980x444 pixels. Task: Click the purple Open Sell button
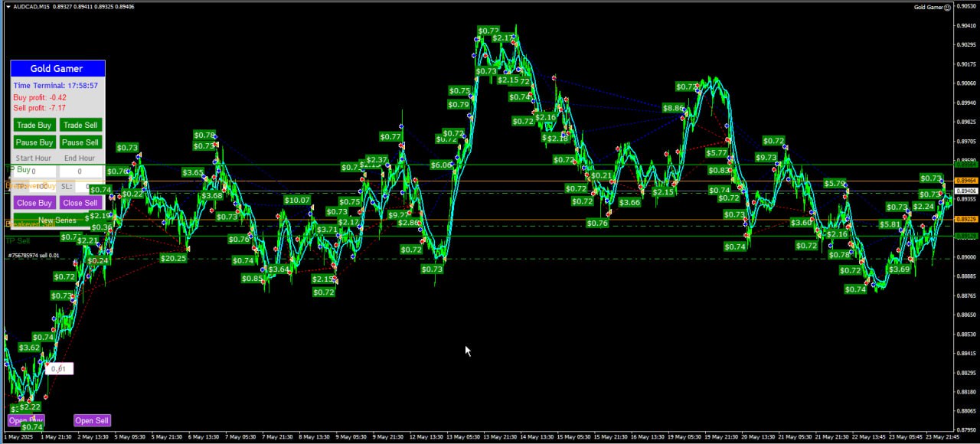(92, 420)
